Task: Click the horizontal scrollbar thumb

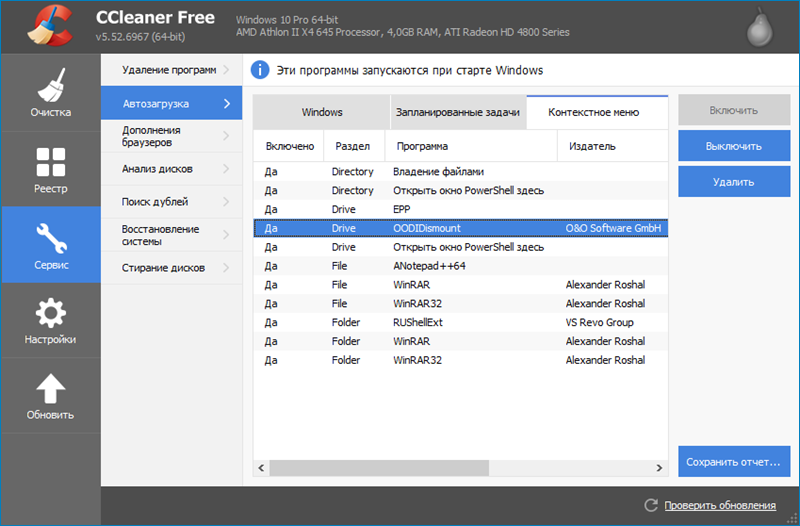Action: tap(379, 467)
